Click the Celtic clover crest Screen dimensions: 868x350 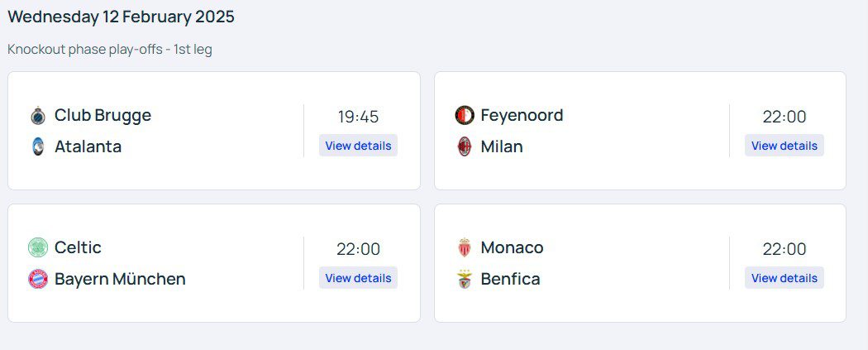[x=38, y=247]
